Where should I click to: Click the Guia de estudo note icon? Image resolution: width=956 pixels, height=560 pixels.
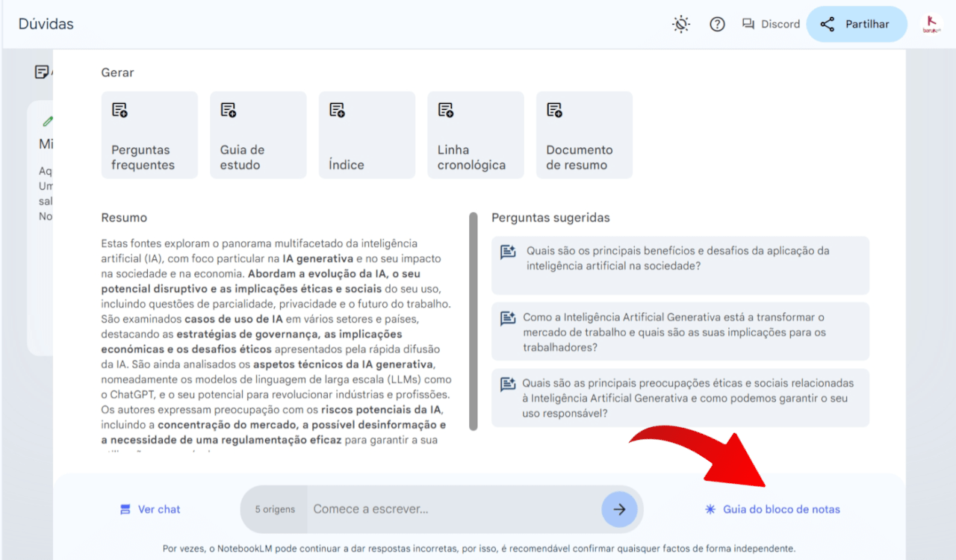point(229,111)
